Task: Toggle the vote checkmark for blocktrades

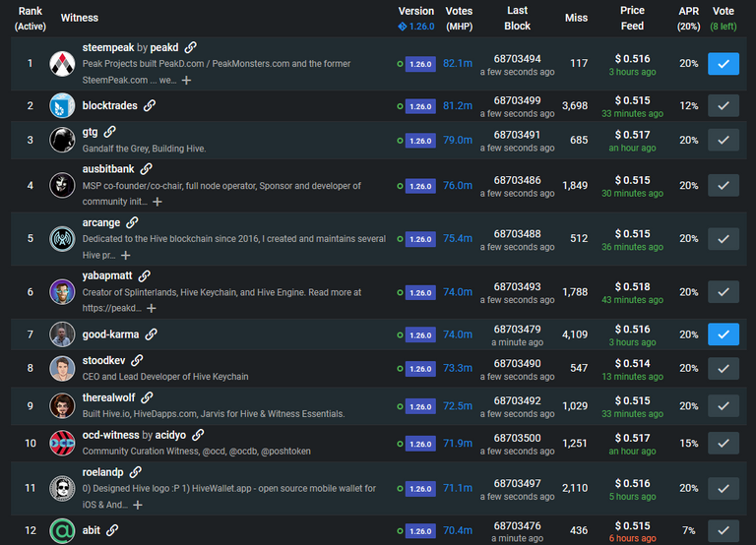Action: 723,105
